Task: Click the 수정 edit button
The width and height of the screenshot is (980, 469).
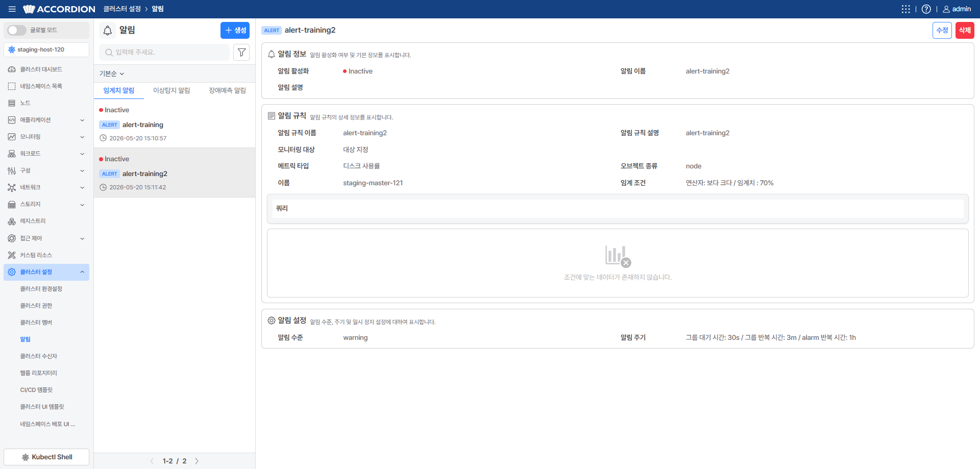Action: [942, 30]
